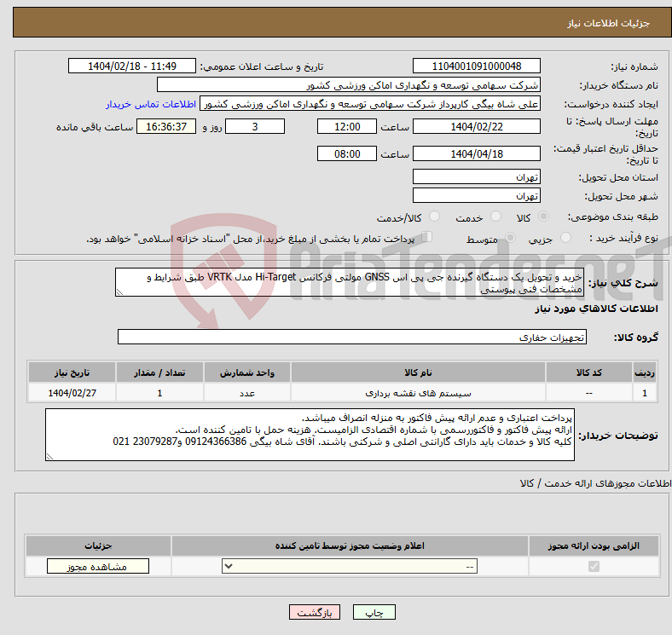Choose the جزیی purchase type radio
The height and width of the screenshot is (635, 672).
point(565,237)
